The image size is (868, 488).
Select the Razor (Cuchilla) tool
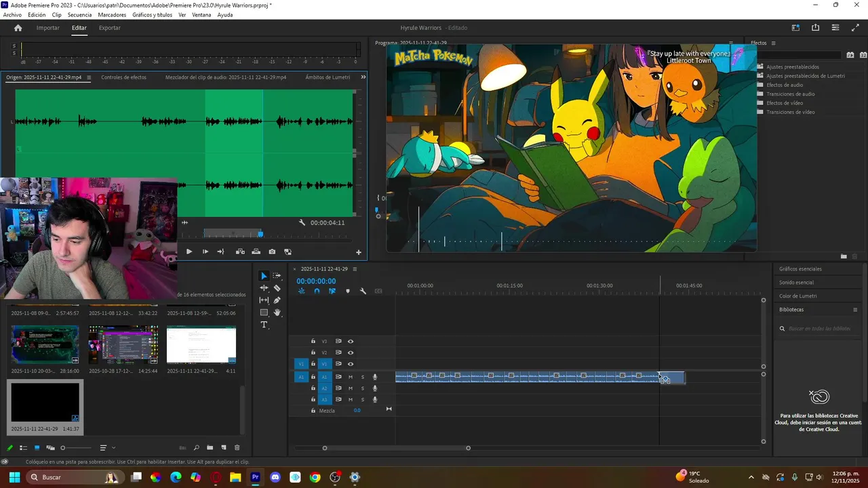pyautogui.click(x=277, y=288)
